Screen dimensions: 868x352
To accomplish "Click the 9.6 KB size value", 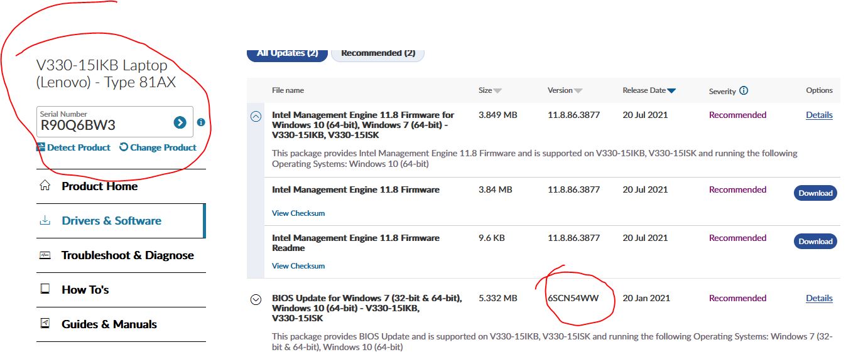I will [492, 238].
